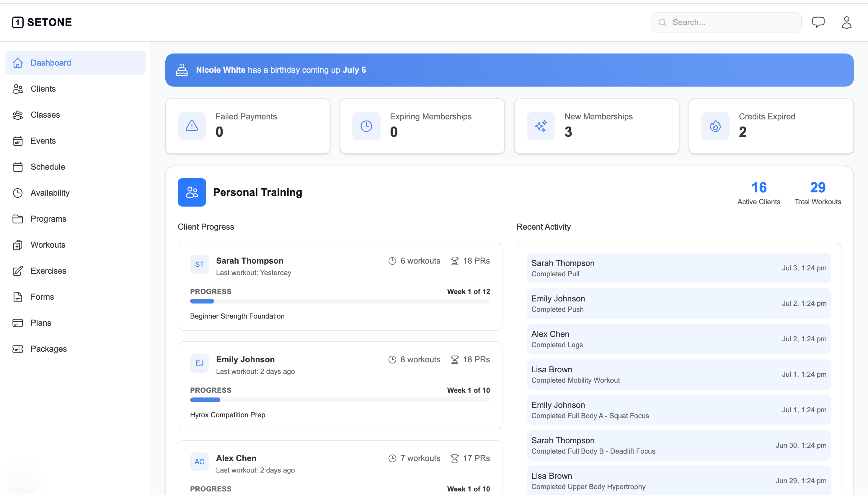The image size is (868, 495).
Task: Click the Workouts clipboard icon
Action: 18,245
